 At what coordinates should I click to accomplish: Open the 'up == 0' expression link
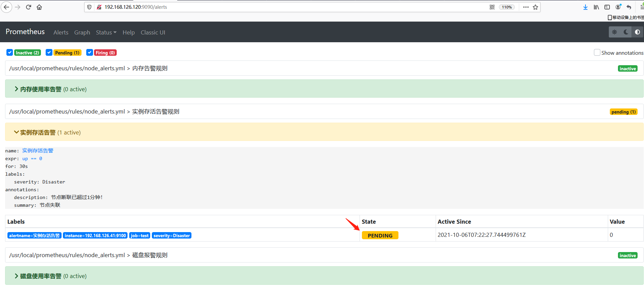pyautogui.click(x=32, y=158)
